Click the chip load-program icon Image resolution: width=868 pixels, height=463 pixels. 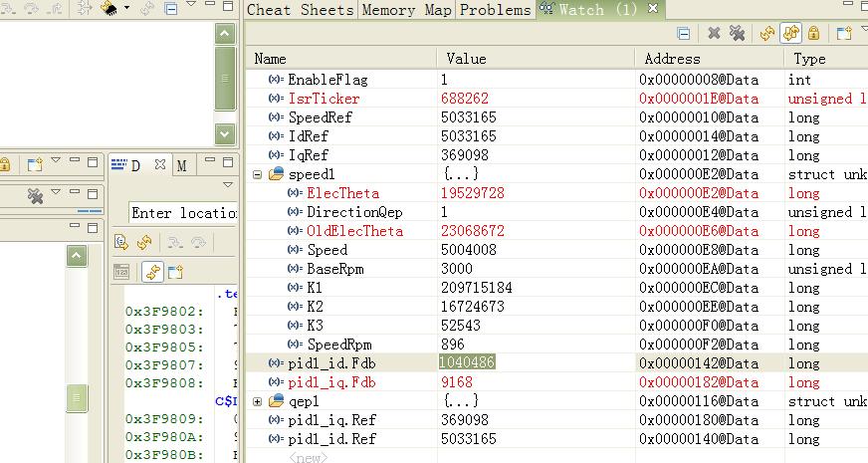[x=109, y=7]
